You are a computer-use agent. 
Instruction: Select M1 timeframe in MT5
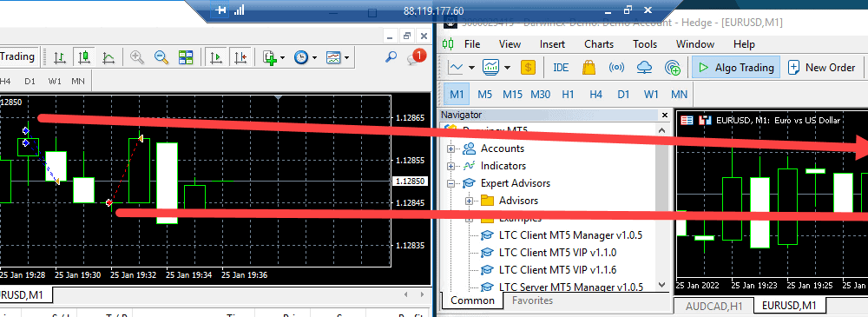457,94
